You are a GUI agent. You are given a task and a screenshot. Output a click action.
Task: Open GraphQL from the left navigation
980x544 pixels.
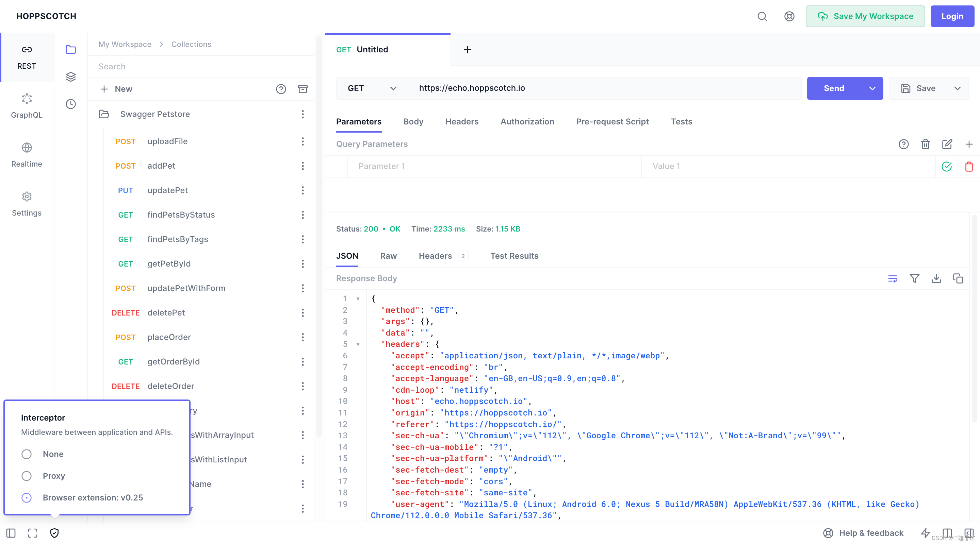click(x=27, y=106)
